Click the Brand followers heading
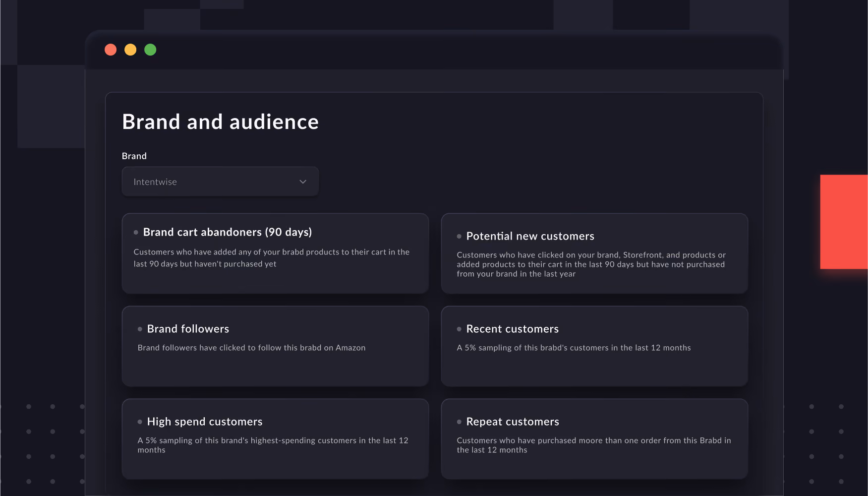 pos(188,329)
